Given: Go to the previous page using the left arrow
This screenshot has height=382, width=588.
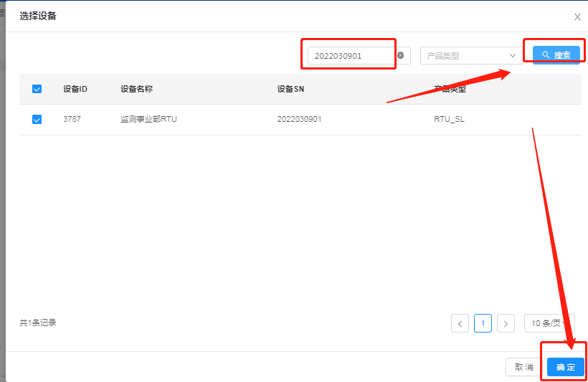Looking at the screenshot, I should point(460,323).
